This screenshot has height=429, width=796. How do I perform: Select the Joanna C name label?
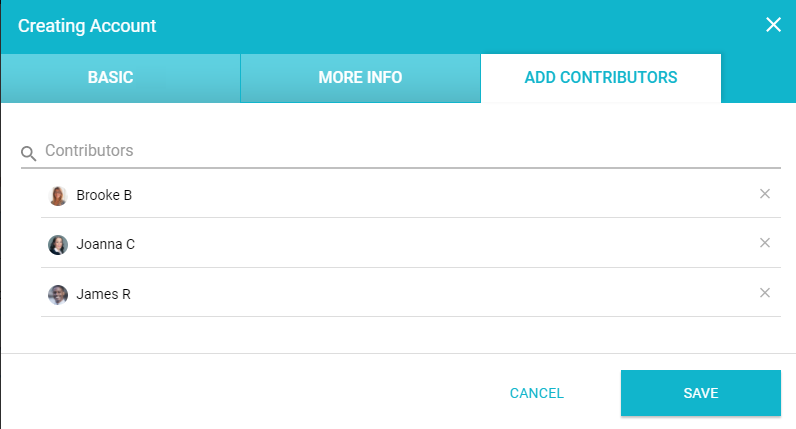[x=105, y=244]
